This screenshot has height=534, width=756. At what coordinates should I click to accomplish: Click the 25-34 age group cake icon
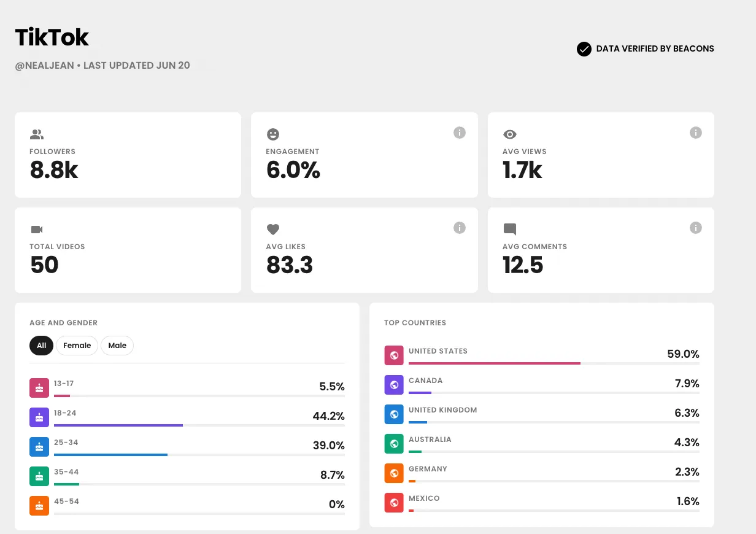pyautogui.click(x=39, y=447)
